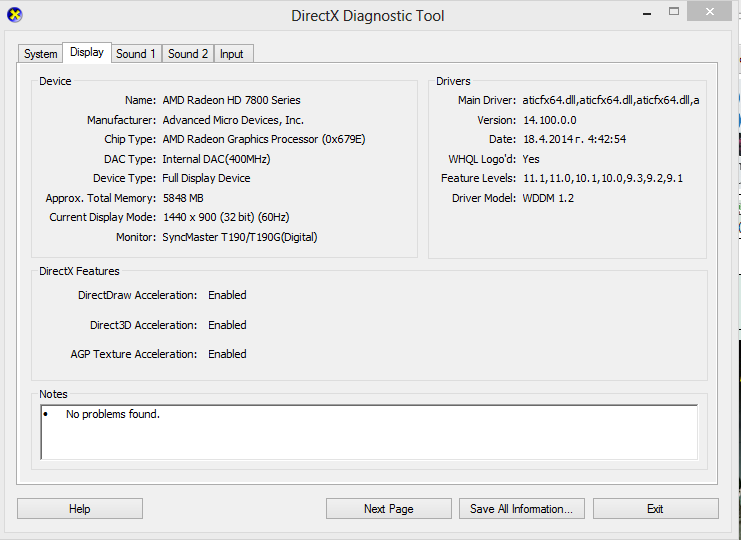Click the DirectX icon in title bar

[x=15, y=15]
